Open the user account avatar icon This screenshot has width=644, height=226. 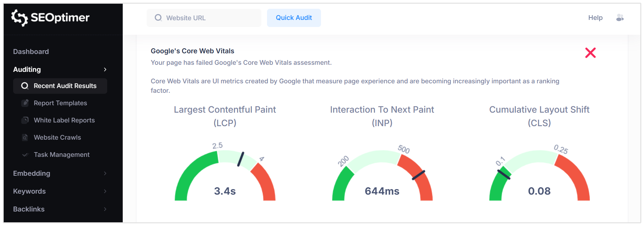[x=620, y=18]
